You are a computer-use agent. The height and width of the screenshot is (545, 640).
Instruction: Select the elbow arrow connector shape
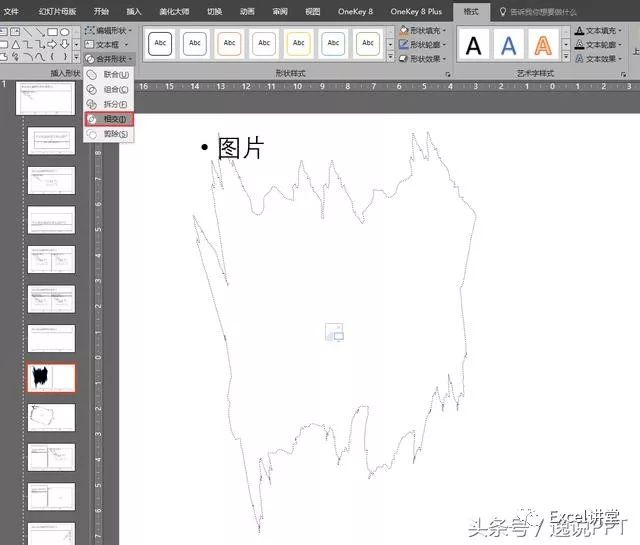point(40,44)
